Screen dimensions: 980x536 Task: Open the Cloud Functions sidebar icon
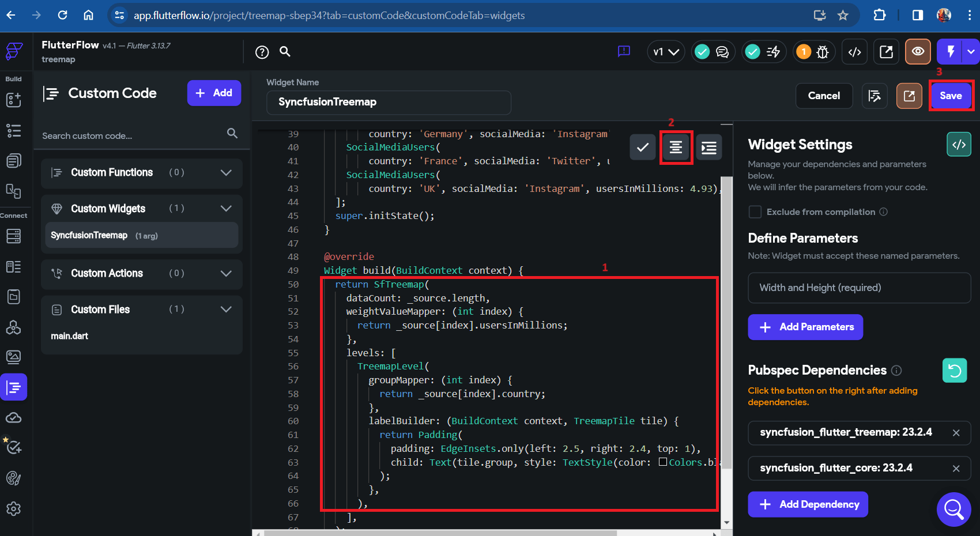14,417
